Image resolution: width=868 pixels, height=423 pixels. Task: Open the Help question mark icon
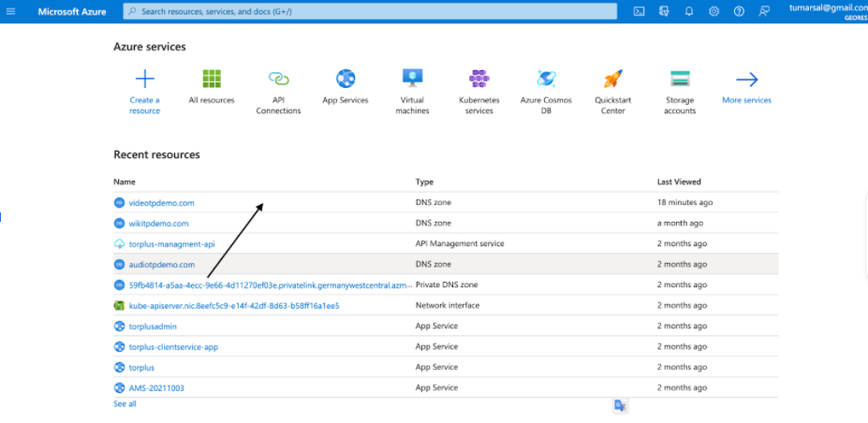point(739,11)
